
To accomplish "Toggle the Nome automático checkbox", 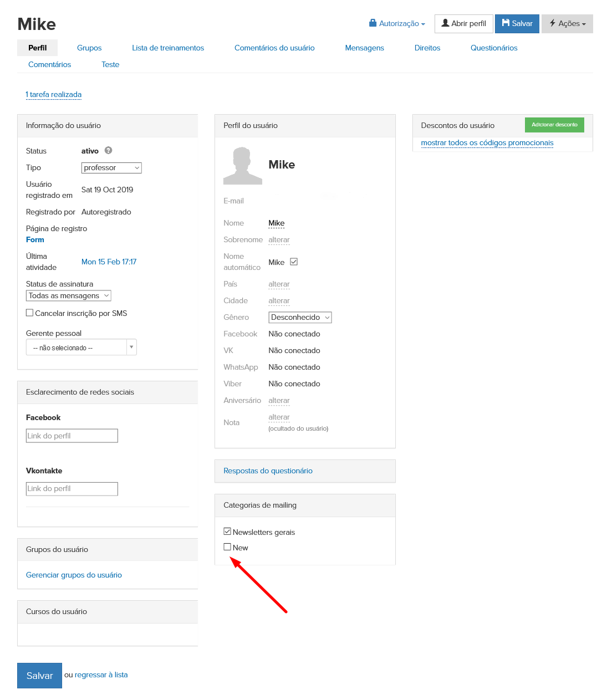I will tap(294, 262).
